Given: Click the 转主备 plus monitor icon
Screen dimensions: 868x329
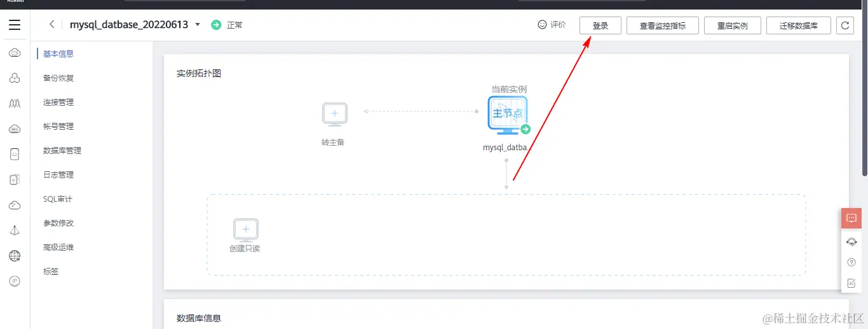Looking at the screenshot, I should (335, 115).
